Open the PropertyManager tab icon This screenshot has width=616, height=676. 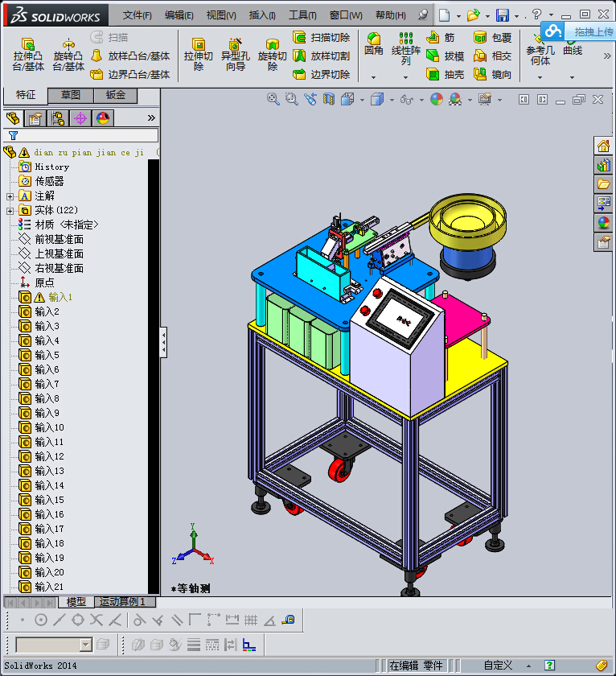pos(35,117)
